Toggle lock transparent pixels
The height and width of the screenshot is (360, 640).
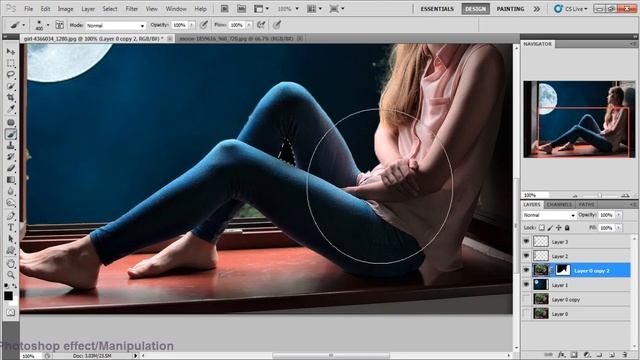(x=542, y=228)
